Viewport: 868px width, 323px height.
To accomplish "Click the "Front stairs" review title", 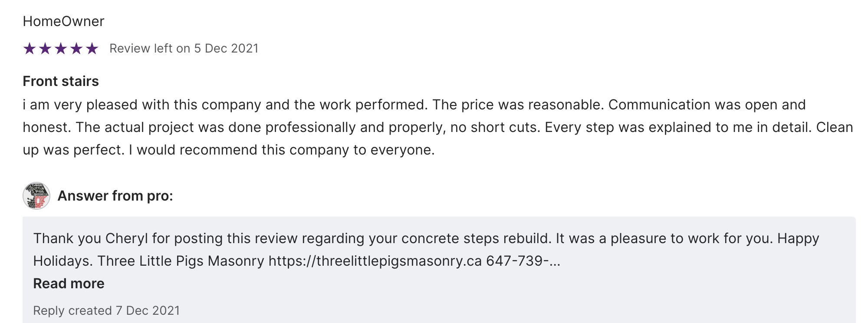I will coord(61,81).
